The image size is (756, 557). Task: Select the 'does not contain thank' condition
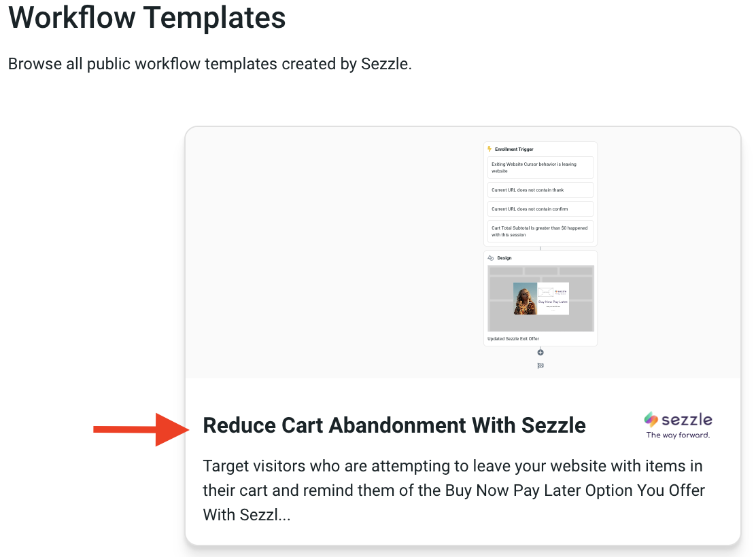pos(540,190)
